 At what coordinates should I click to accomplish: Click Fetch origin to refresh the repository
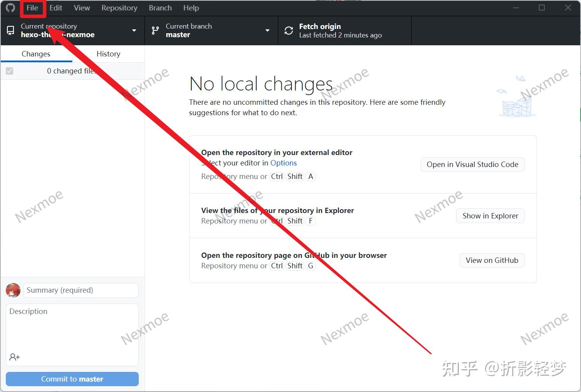point(345,31)
